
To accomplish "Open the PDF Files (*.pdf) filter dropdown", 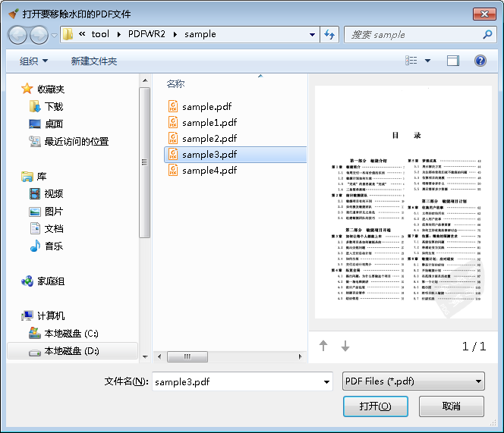I will tap(414, 381).
